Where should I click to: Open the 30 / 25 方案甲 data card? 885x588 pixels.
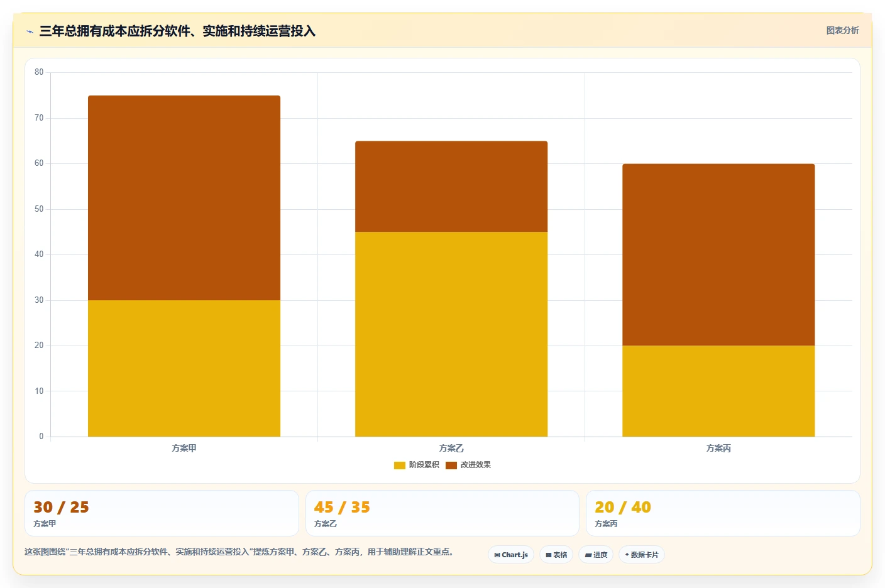click(162, 513)
